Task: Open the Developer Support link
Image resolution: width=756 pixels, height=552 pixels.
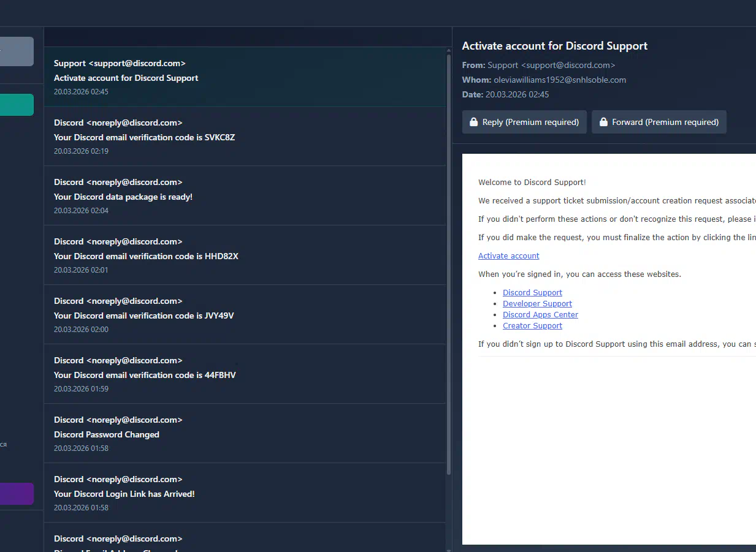Action: tap(537, 304)
